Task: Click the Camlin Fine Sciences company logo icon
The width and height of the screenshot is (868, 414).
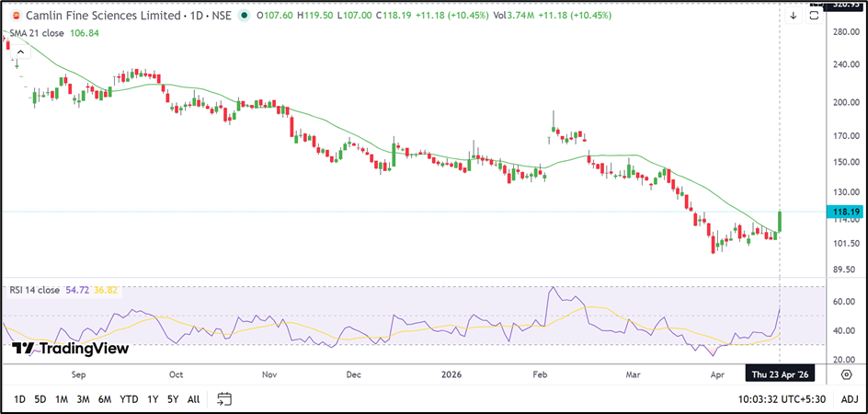Action: 16,16
